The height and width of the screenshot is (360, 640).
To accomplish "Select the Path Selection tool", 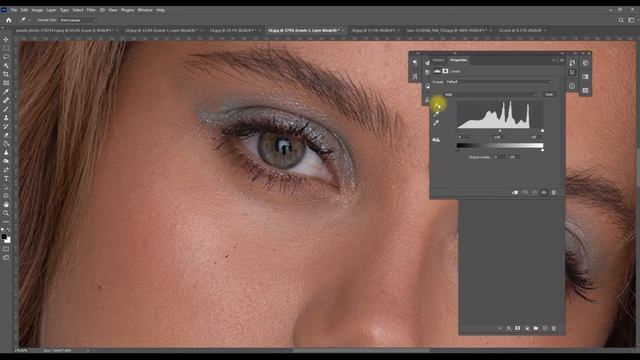I will click(6, 187).
